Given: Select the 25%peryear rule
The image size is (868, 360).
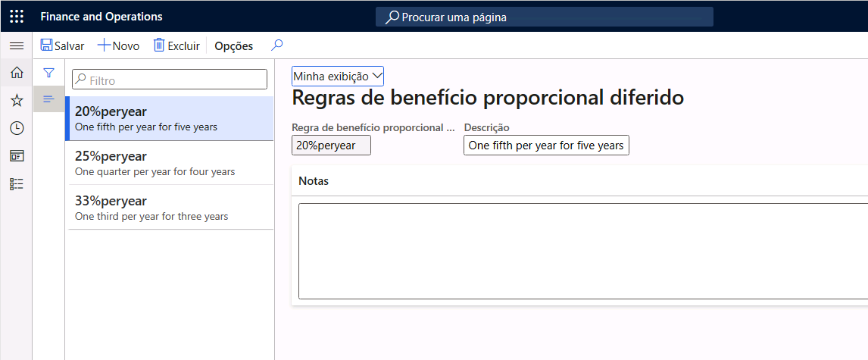Looking at the screenshot, I should [x=170, y=163].
